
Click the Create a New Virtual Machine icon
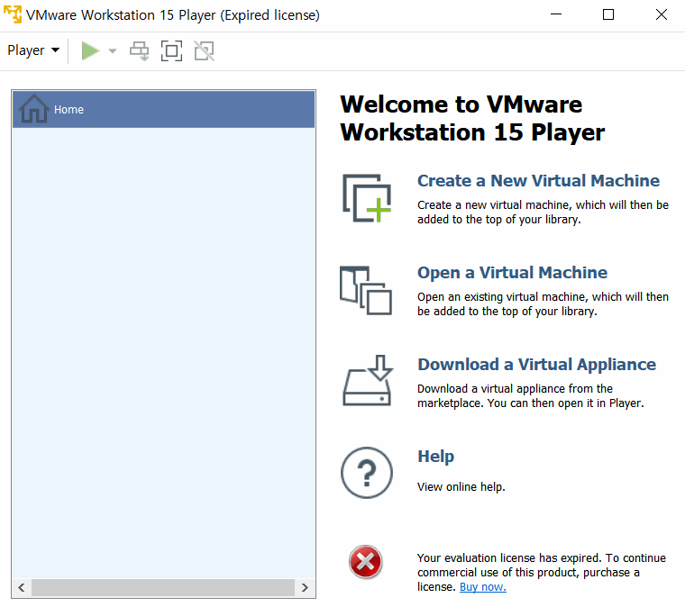pyautogui.click(x=367, y=198)
